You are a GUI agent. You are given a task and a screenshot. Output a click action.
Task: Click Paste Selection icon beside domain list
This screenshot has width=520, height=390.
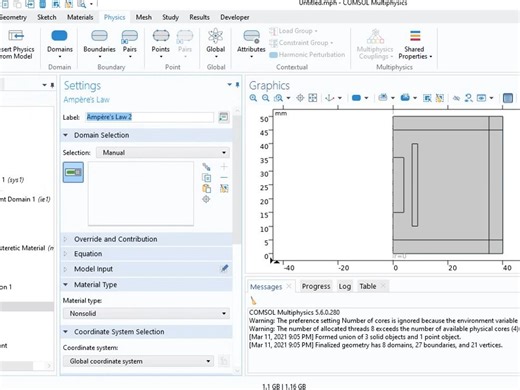[x=206, y=189]
